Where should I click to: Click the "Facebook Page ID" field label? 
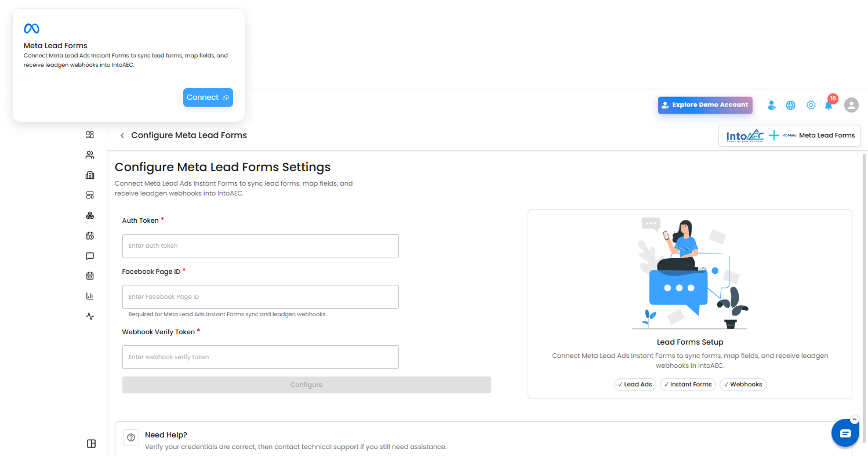(151, 272)
